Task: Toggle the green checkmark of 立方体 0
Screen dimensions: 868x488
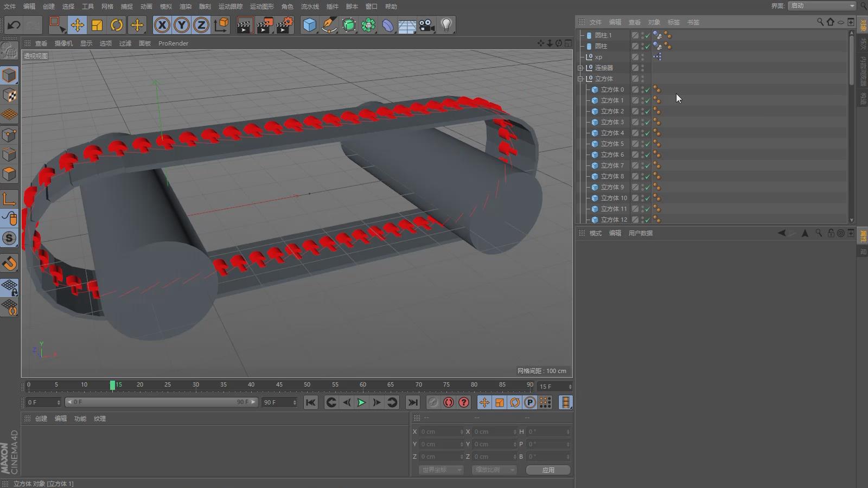Action: pos(647,89)
